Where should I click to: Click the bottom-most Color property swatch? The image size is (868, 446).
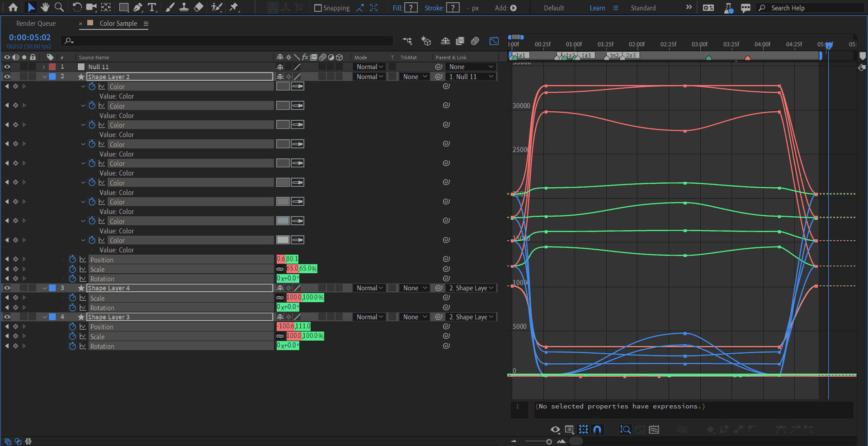pyautogui.click(x=283, y=240)
